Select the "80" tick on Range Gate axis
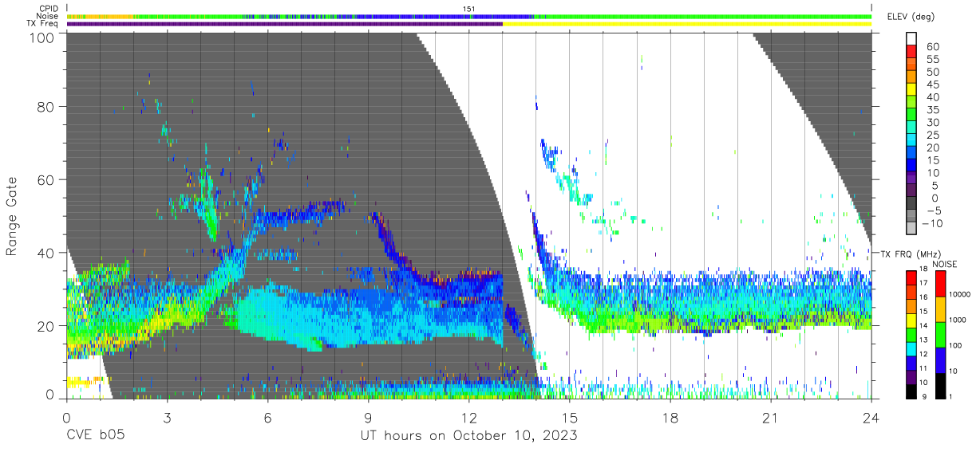 (45, 106)
